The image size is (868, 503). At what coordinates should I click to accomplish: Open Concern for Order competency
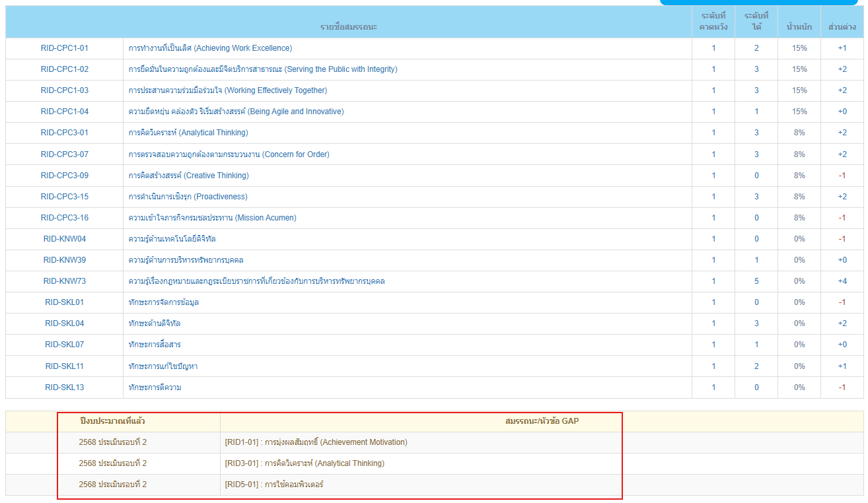pos(229,154)
